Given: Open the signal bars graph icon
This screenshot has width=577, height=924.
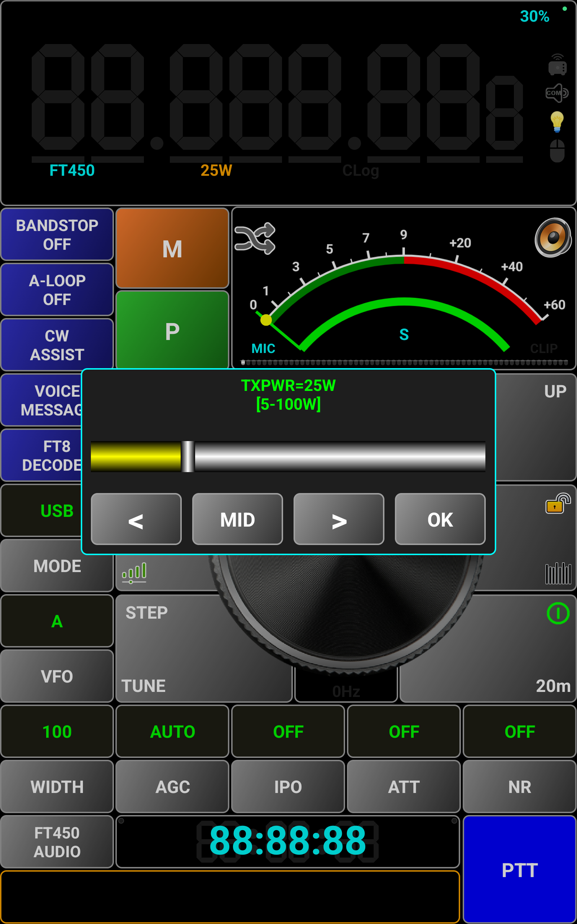Looking at the screenshot, I should click(x=134, y=572).
